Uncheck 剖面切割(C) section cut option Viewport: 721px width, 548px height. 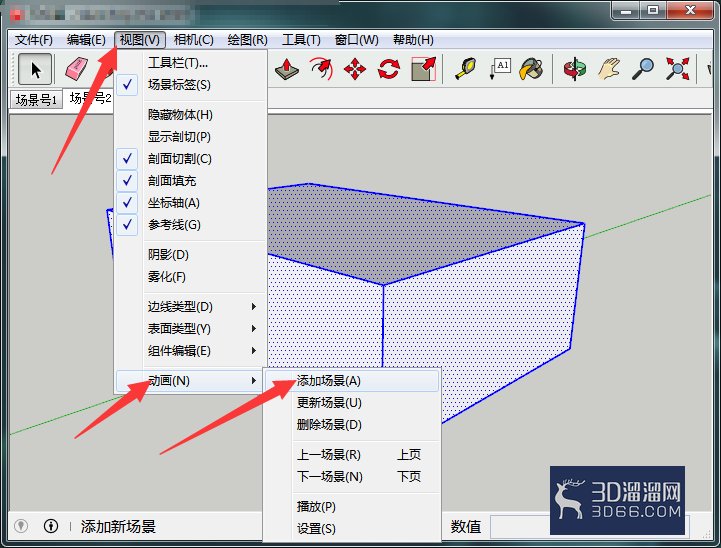pyautogui.click(x=191, y=159)
